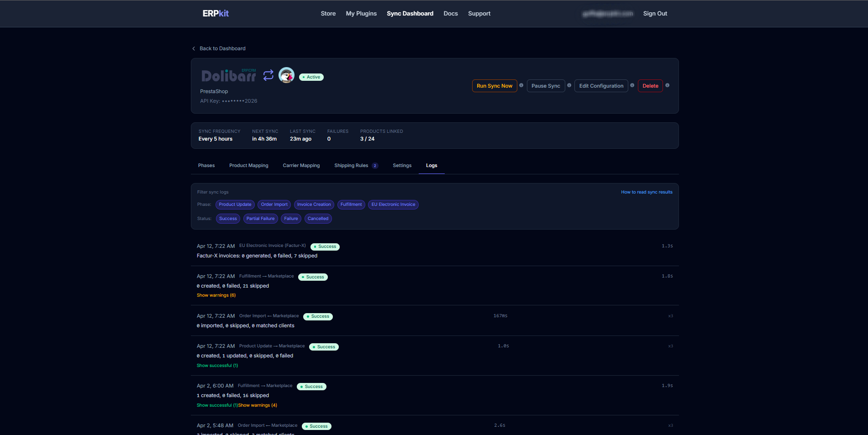Click the PrestaShop penguin avatar icon
Image resolution: width=868 pixels, height=435 pixels.
(x=286, y=75)
